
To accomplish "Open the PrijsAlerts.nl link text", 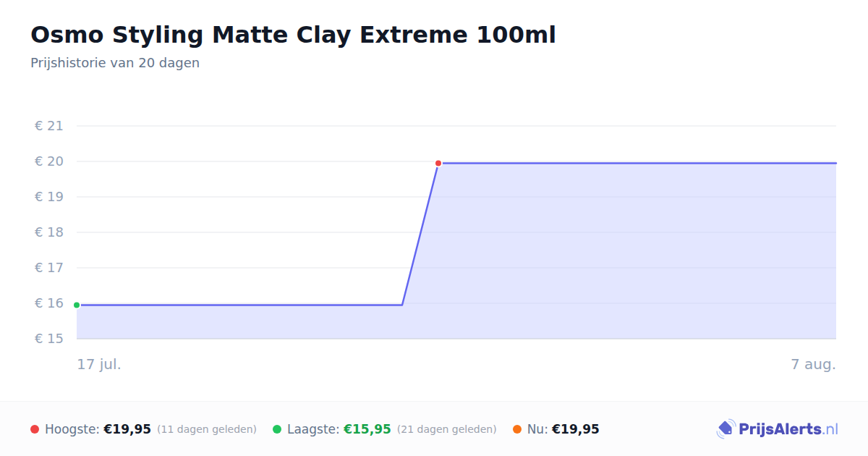I will tap(788, 429).
